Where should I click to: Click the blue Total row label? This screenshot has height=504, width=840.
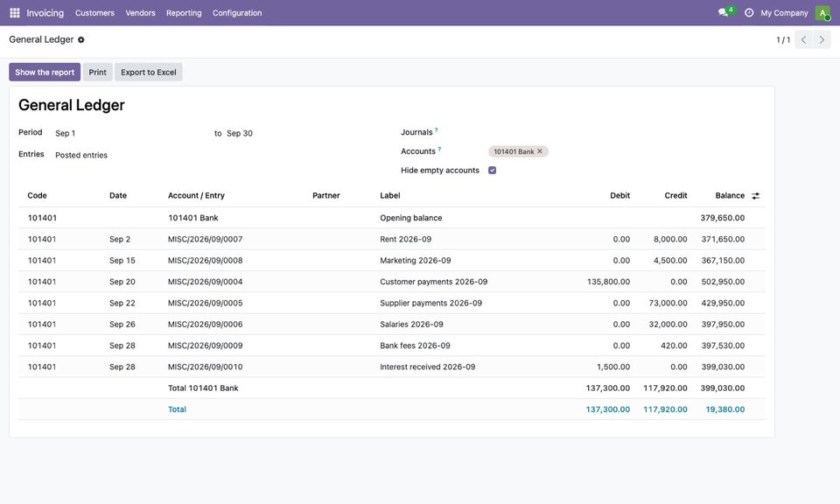coord(177,409)
